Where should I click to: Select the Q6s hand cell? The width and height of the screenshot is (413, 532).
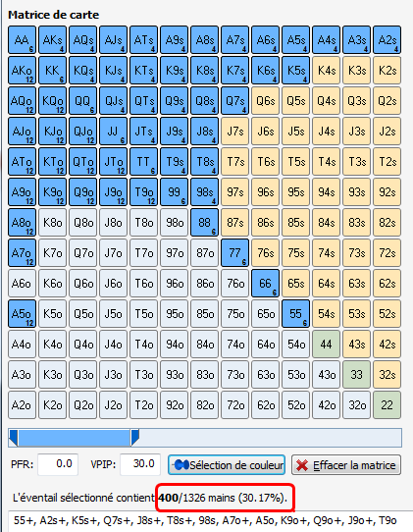[x=266, y=101]
